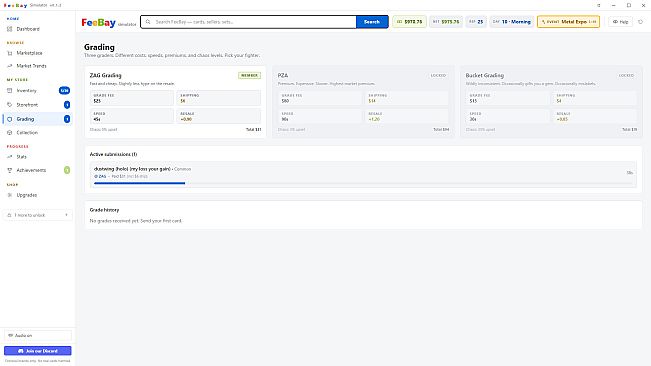Image resolution: width=651 pixels, height=366 pixels.
Task: Click the Grading shield icon
Action: pyautogui.click(x=10, y=119)
